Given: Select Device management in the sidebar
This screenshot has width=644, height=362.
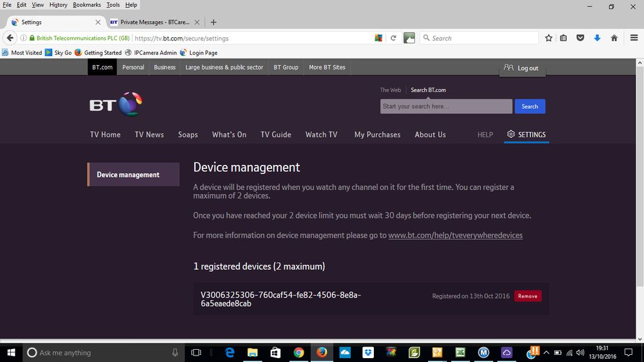Looking at the screenshot, I should [x=133, y=175].
